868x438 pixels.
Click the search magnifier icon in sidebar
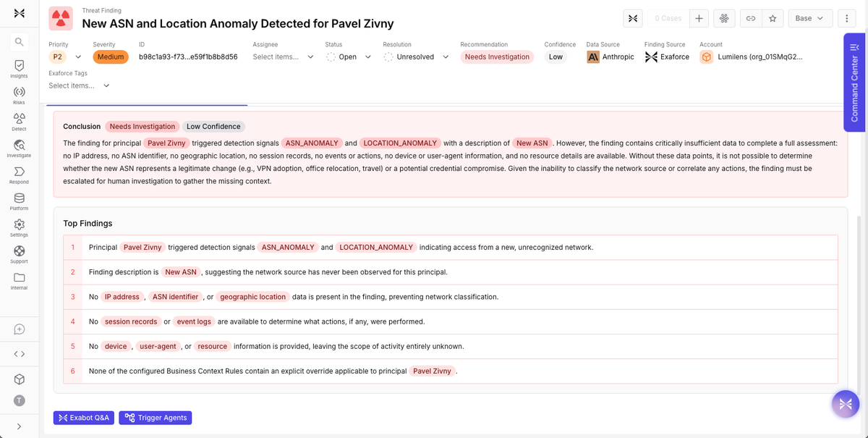(x=20, y=42)
